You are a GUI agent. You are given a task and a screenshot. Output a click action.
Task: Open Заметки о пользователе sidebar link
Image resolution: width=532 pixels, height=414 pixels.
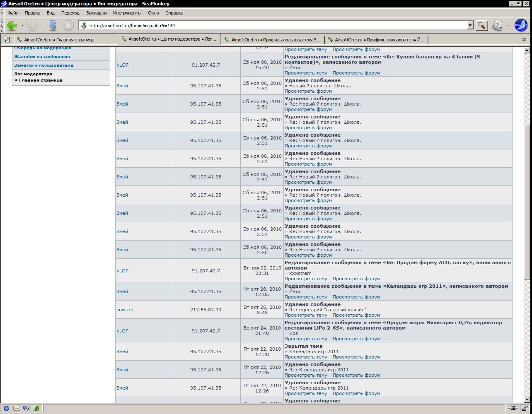click(44, 65)
